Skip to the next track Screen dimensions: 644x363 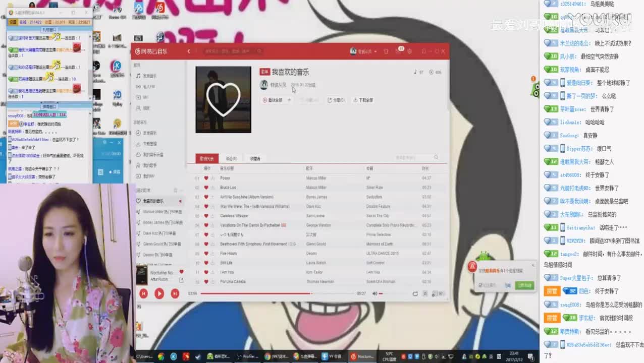click(175, 293)
